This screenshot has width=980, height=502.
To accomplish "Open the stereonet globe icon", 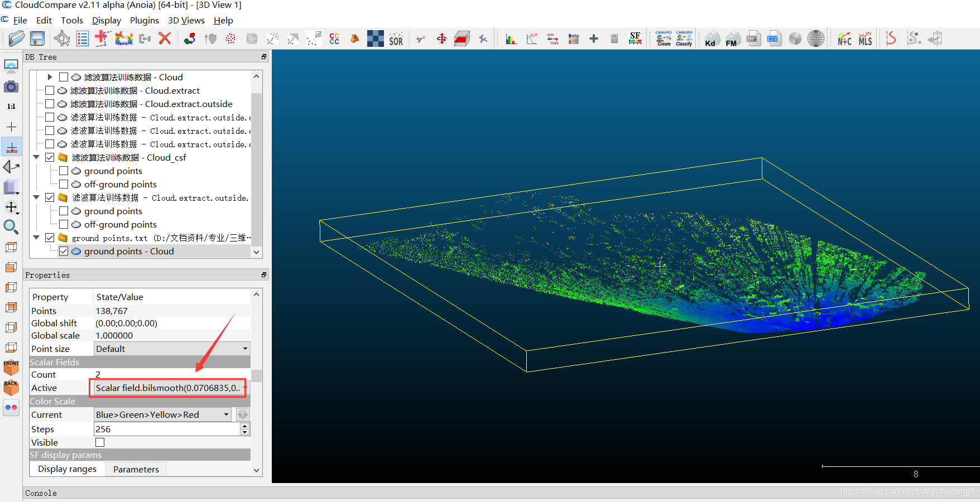I will 816,38.
